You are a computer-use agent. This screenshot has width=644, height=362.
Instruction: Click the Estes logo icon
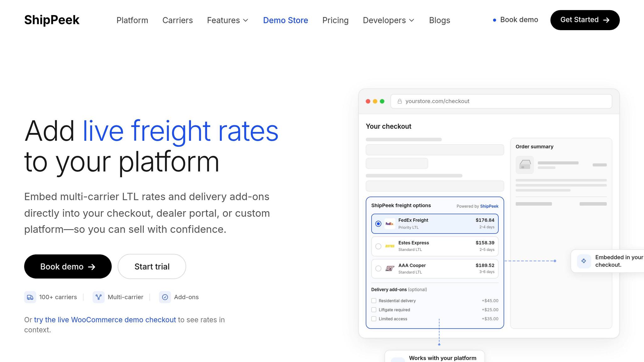pyautogui.click(x=390, y=246)
